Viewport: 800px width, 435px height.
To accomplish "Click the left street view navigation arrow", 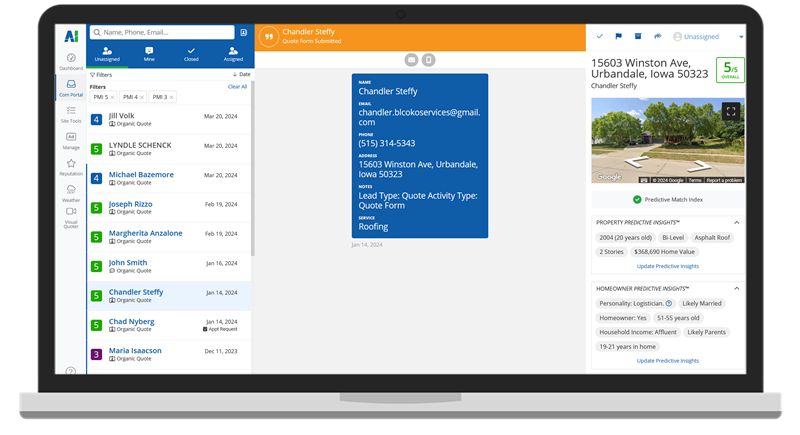I will coord(636,162).
